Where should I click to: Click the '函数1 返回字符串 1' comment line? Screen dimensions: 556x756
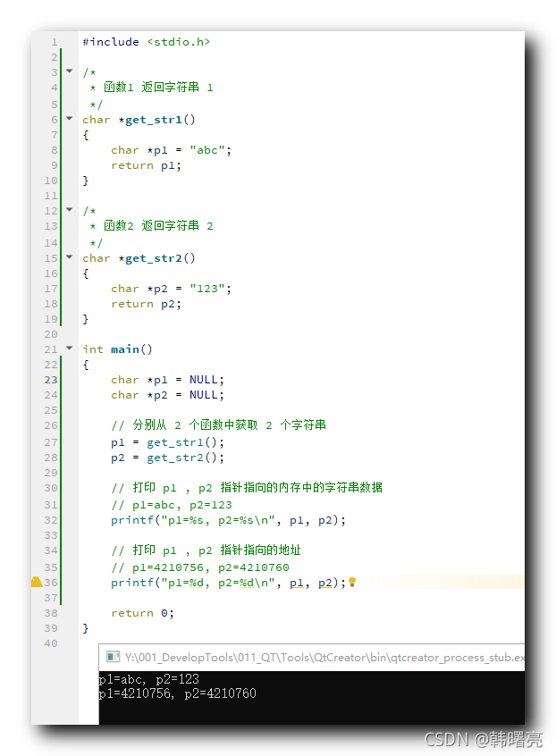(x=151, y=88)
